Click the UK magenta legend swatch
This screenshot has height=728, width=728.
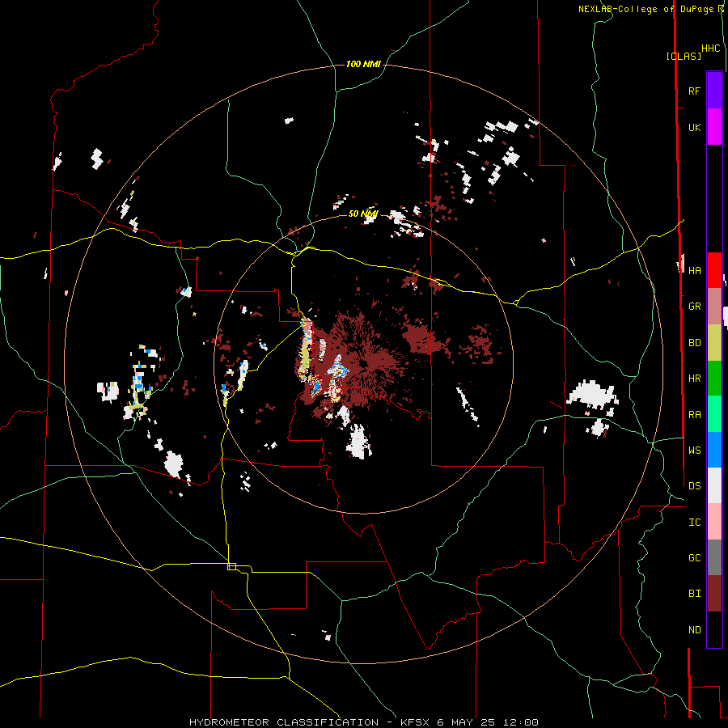point(714,127)
